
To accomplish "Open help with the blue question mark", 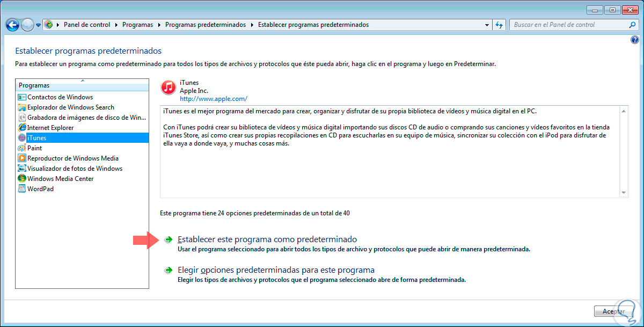I will 635,40.
